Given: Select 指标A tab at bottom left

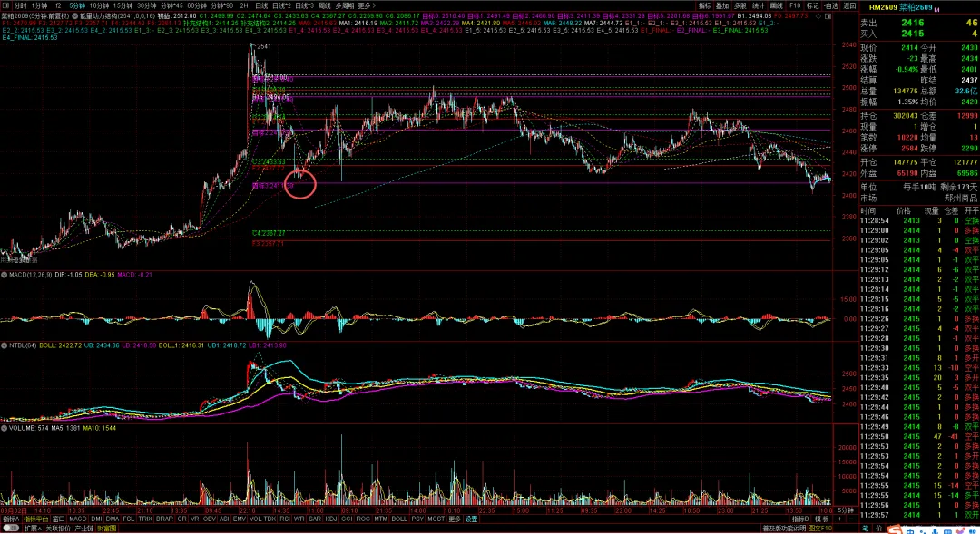Looking at the screenshot, I should click(11, 519).
